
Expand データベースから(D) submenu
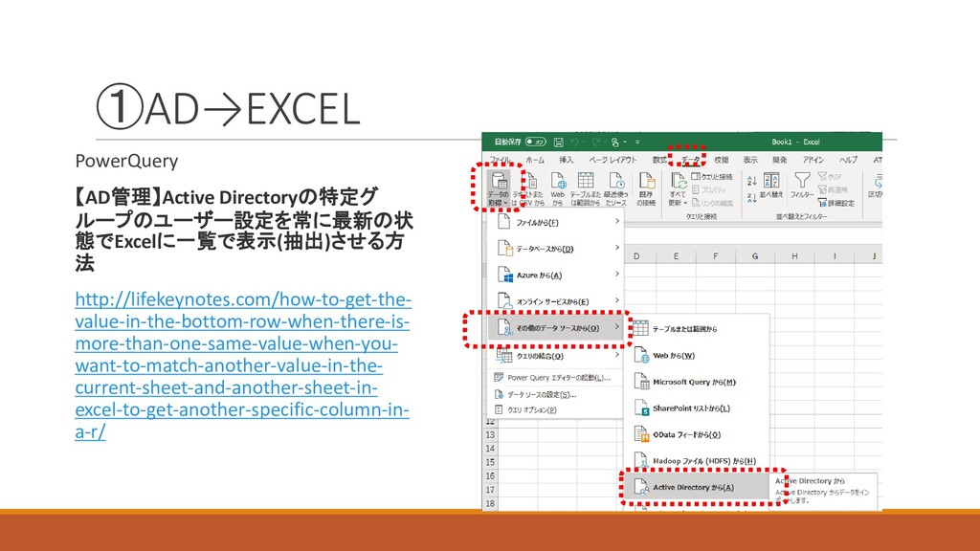tap(556, 248)
